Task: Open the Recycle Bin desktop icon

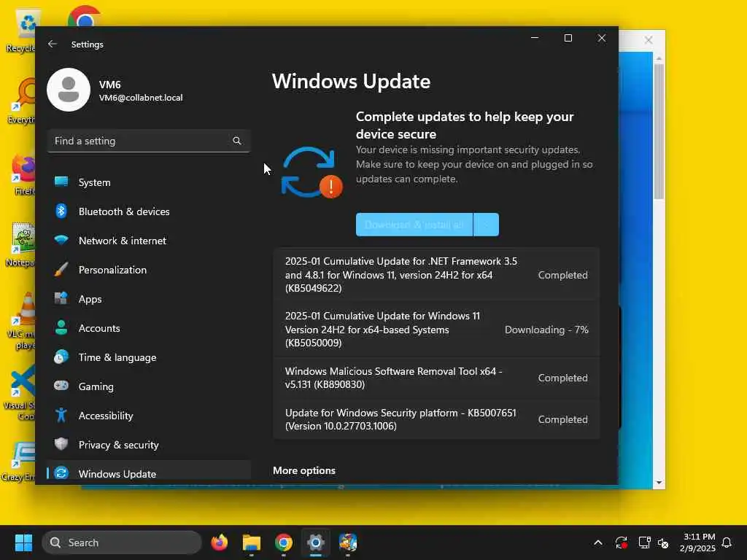Action: point(22,31)
